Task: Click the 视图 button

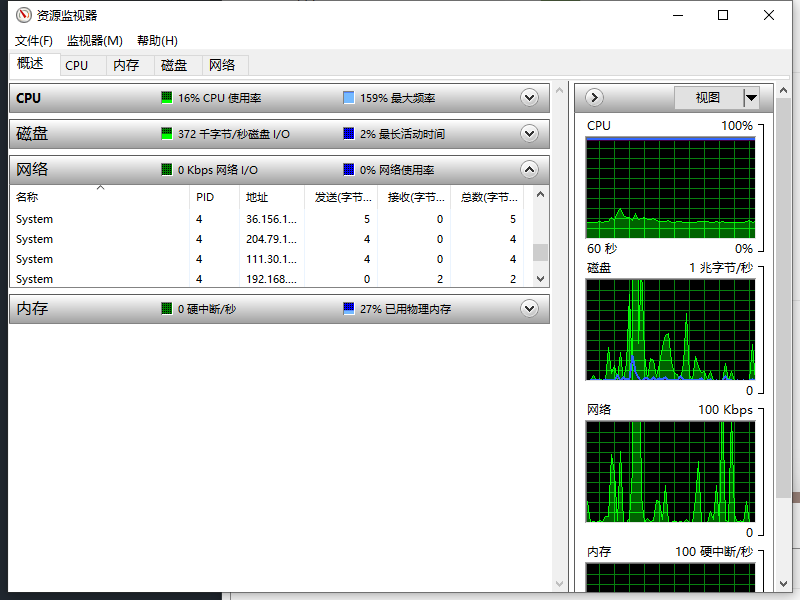Action: point(707,97)
